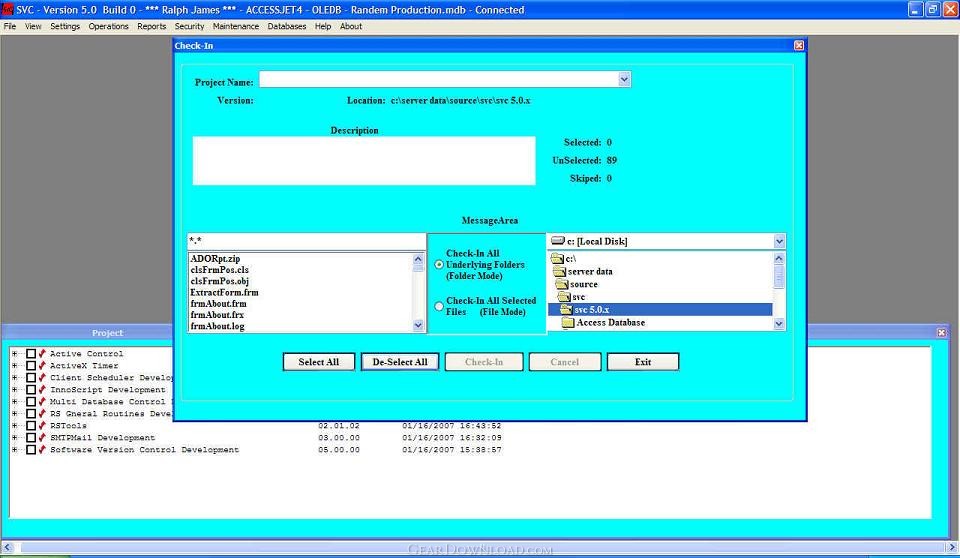Viewport: 960px width, 558px height.
Task: Select the server data folder icon
Action: [560, 271]
